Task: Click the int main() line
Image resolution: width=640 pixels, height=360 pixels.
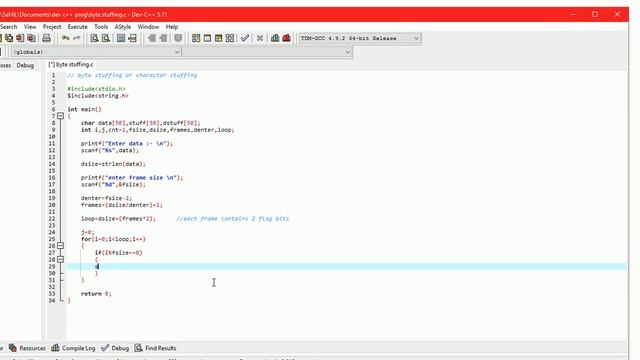Action: (x=84, y=109)
